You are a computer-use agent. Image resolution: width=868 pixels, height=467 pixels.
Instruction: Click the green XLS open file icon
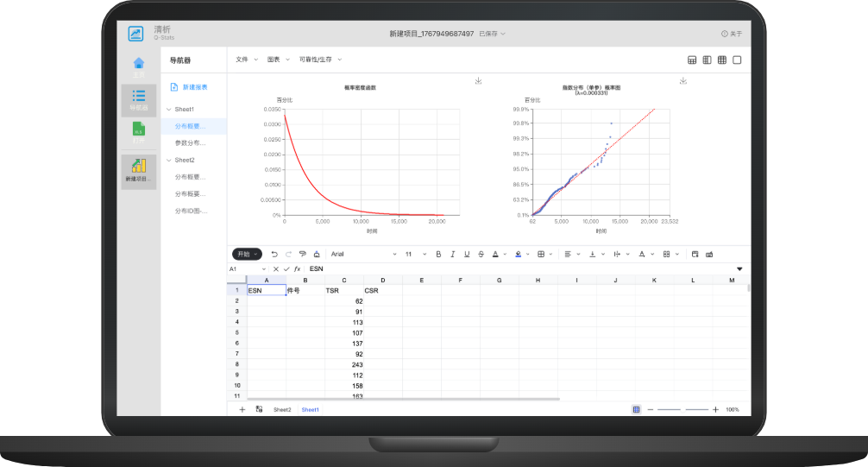(x=139, y=129)
